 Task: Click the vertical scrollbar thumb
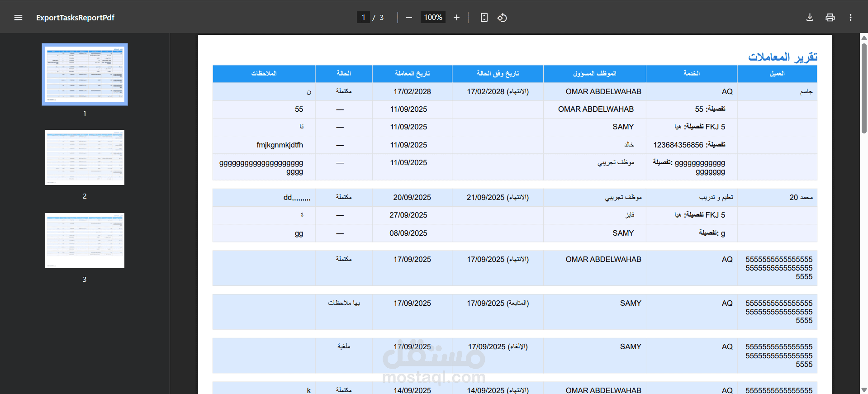864,88
